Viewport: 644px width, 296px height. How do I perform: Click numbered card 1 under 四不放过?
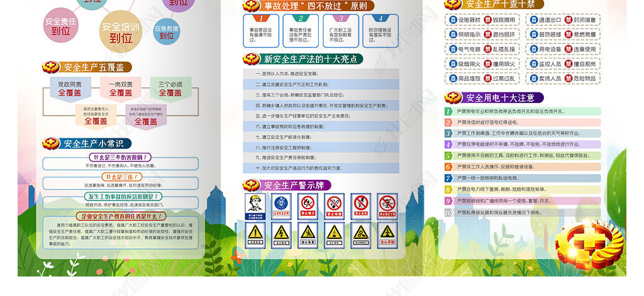tap(260, 31)
